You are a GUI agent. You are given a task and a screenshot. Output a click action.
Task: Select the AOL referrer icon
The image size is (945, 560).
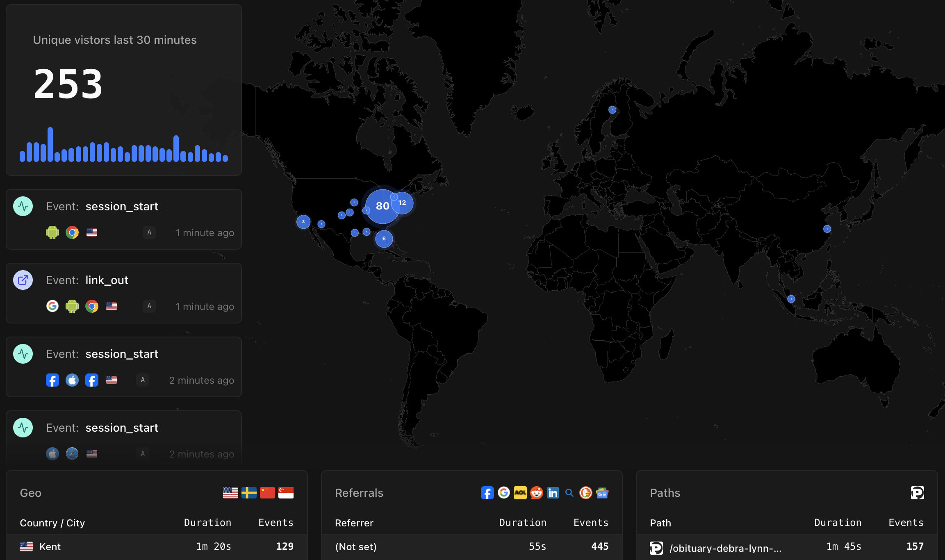[x=520, y=493]
